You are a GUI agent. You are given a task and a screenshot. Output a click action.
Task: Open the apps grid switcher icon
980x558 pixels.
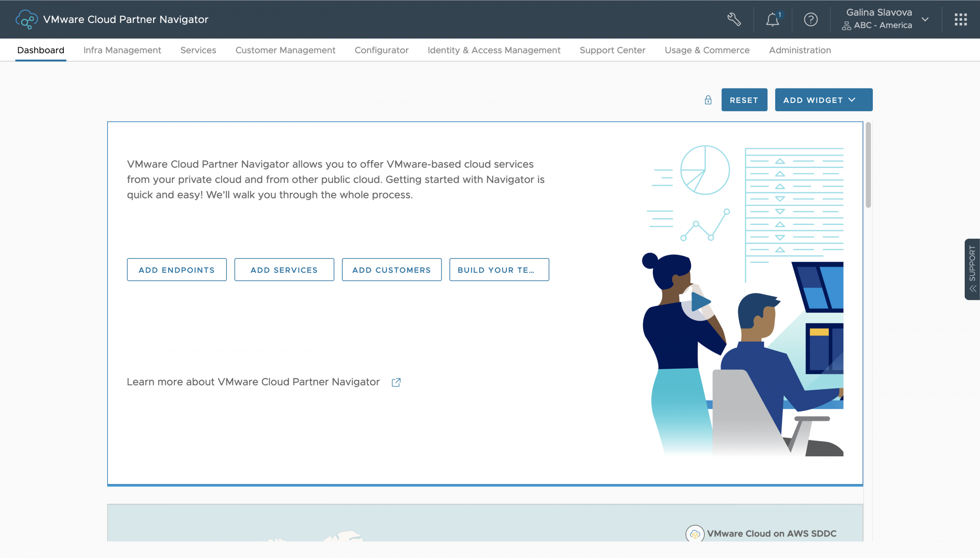click(960, 19)
